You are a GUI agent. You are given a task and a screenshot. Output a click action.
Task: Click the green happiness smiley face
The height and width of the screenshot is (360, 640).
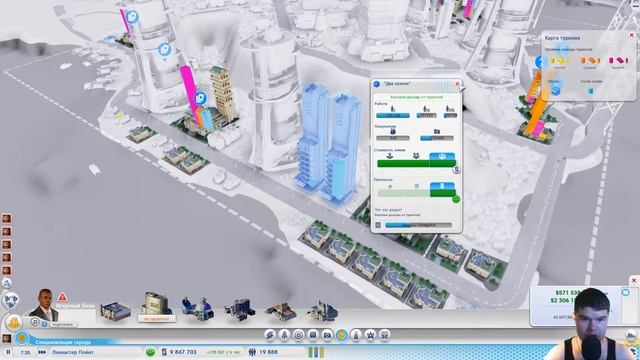coord(151,352)
